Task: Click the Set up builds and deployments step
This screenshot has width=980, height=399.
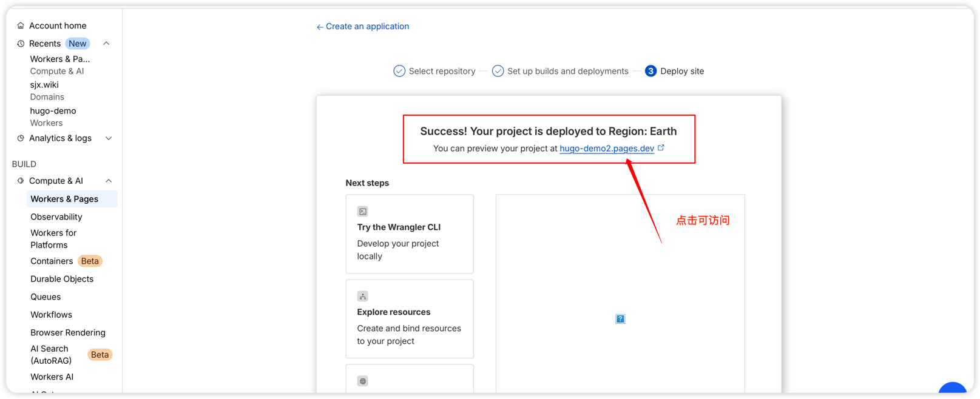Action: [560, 71]
